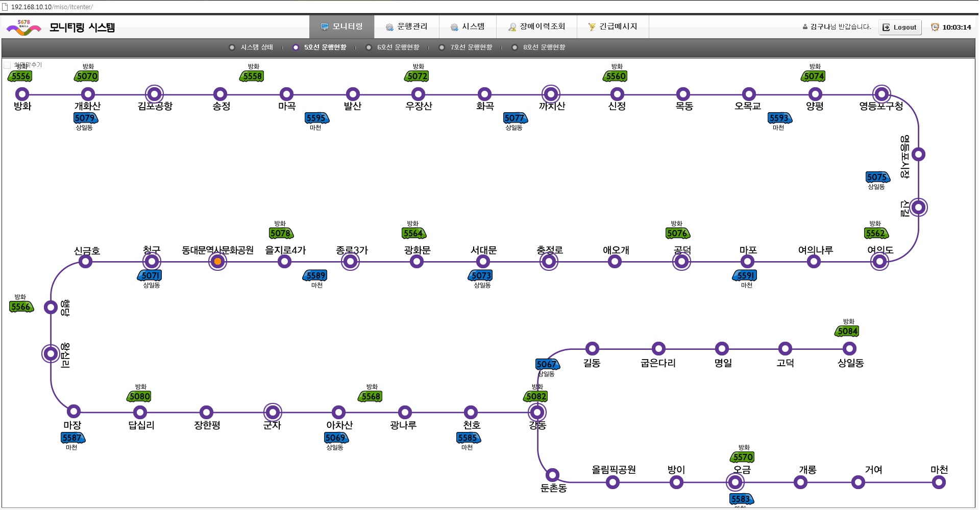
Task: Select 시스템 상태 radio option
Action: [x=232, y=47]
